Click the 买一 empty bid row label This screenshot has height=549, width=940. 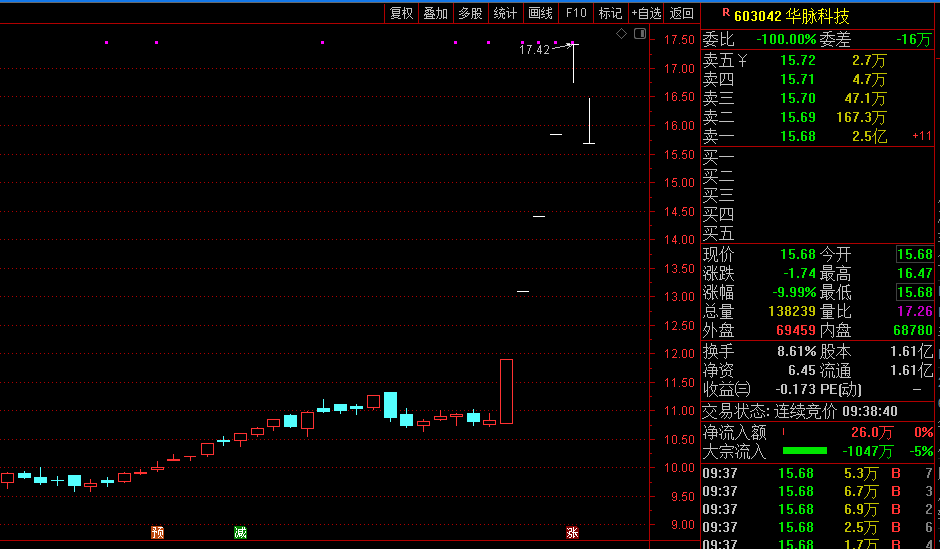pyautogui.click(x=718, y=157)
